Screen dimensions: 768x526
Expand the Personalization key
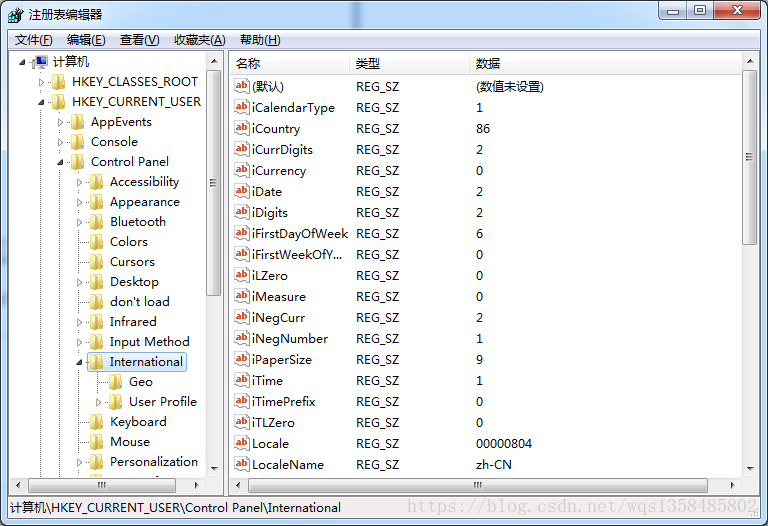coord(79,462)
